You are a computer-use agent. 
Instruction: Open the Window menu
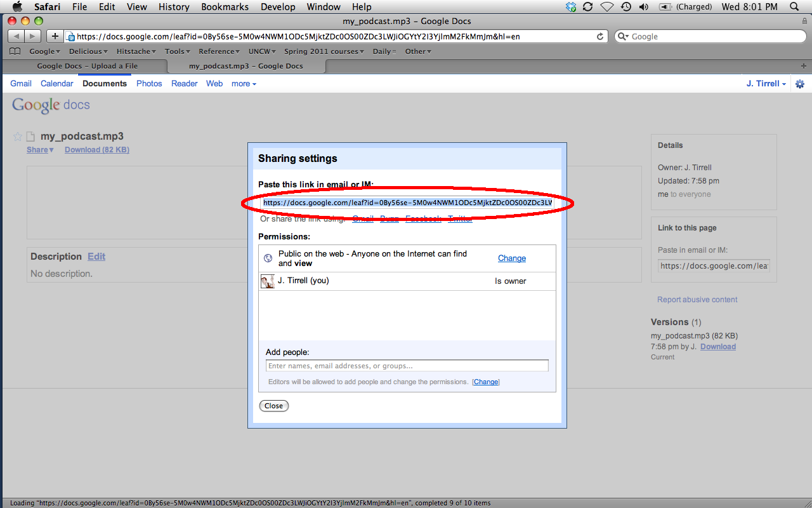click(323, 7)
